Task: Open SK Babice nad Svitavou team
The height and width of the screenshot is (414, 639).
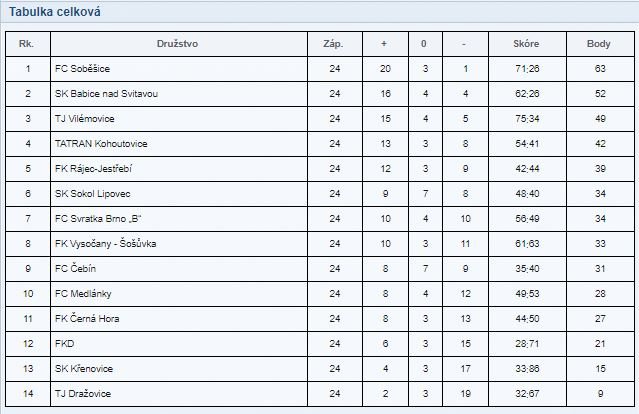Action: (x=106, y=94)
